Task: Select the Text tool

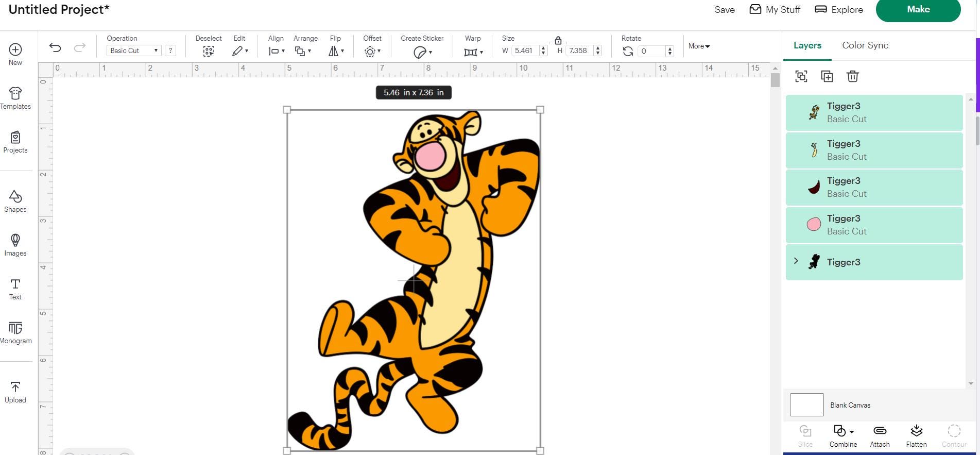Action: [15, 289]
